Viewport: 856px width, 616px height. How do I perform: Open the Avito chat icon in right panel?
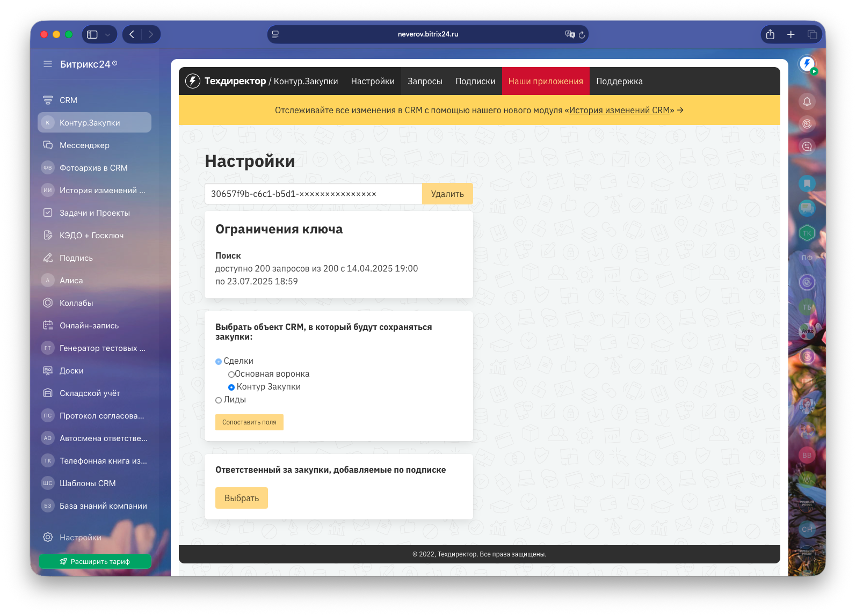807,331
